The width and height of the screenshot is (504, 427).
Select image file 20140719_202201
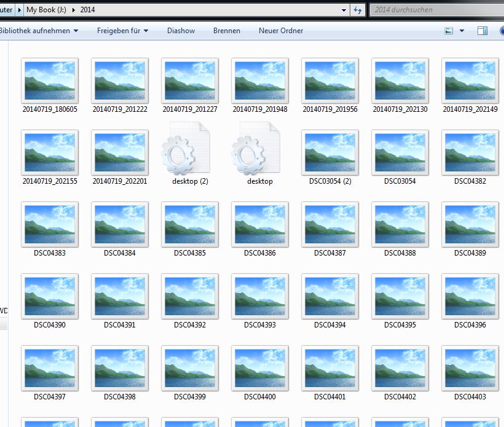click(120, 157)
